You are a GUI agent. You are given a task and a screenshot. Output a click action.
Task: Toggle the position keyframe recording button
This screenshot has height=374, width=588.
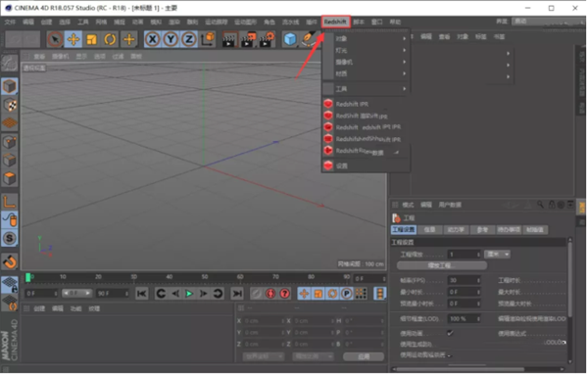click(304, 294)
